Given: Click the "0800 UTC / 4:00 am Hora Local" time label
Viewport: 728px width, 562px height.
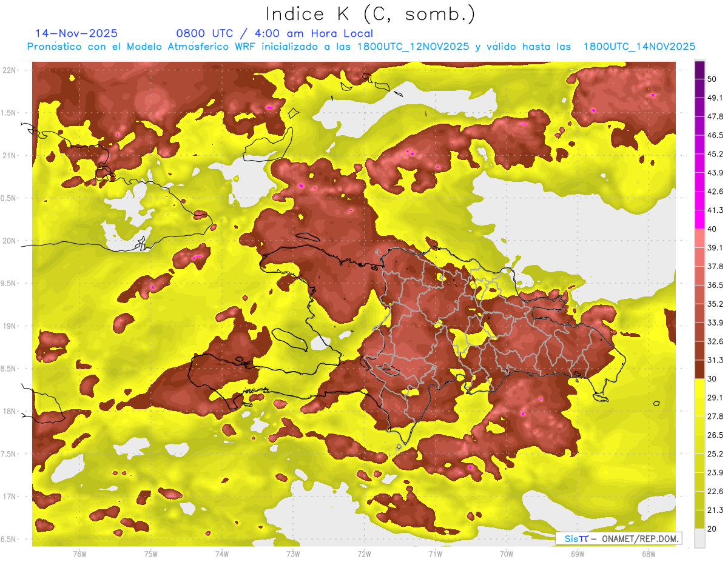Looking at the screenshot, I should click(x=274, y=33).
